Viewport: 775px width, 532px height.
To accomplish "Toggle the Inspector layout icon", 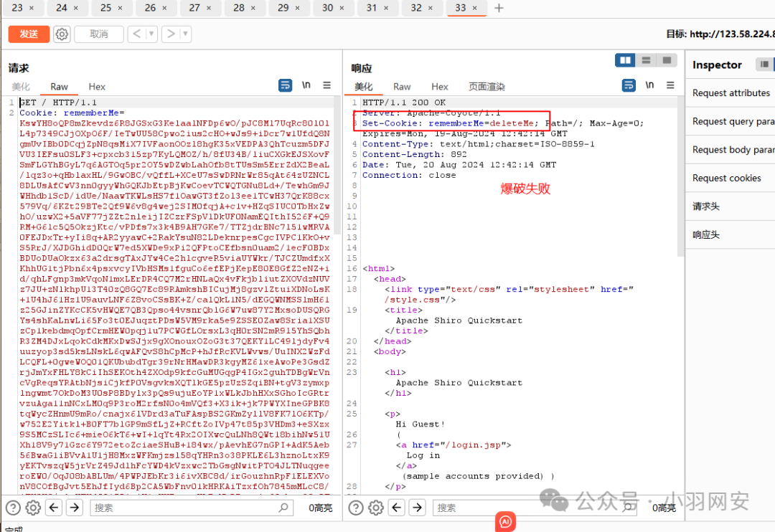I will pos(764,65).
